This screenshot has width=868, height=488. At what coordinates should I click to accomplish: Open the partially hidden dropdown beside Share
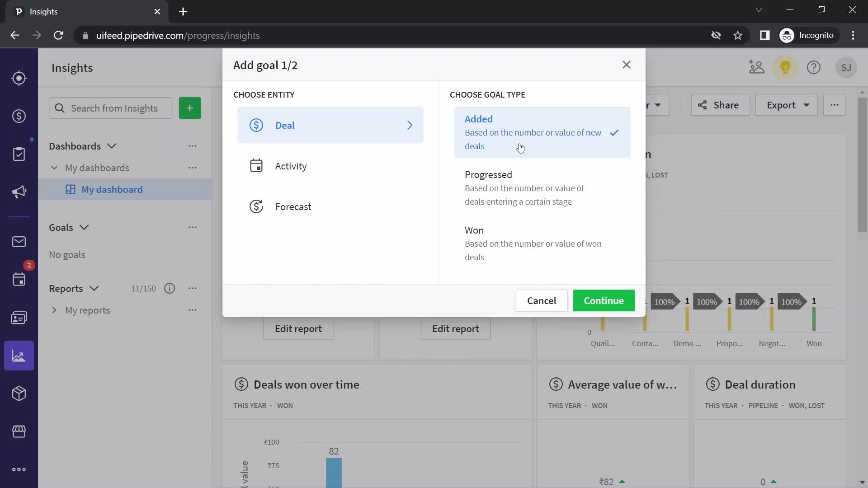click(x=657, y=105)
